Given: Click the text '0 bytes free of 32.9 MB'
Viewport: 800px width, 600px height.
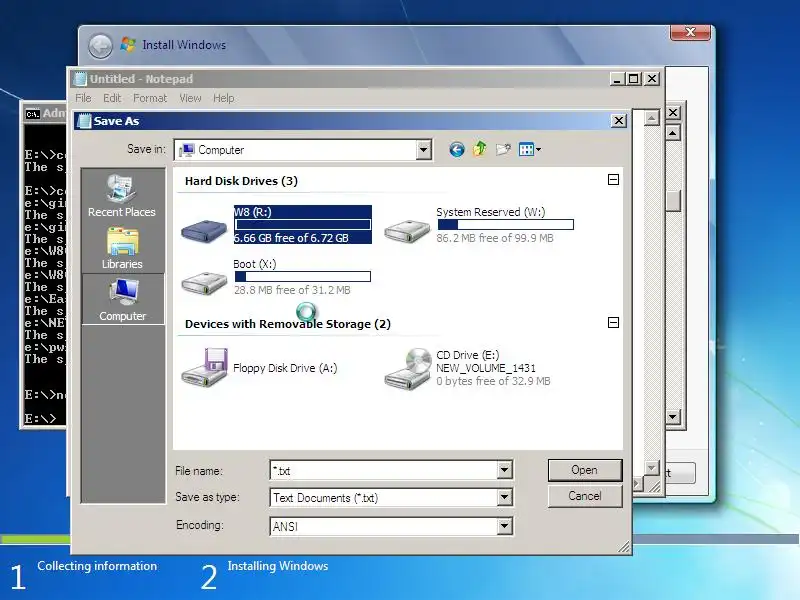Looking at the screenshot, I should pos(493,381).
